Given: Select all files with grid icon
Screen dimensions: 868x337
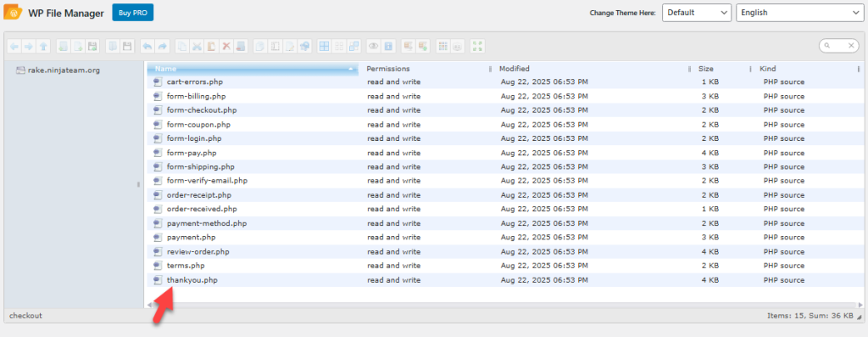Looking at the screenshot, I should (325, 46).
